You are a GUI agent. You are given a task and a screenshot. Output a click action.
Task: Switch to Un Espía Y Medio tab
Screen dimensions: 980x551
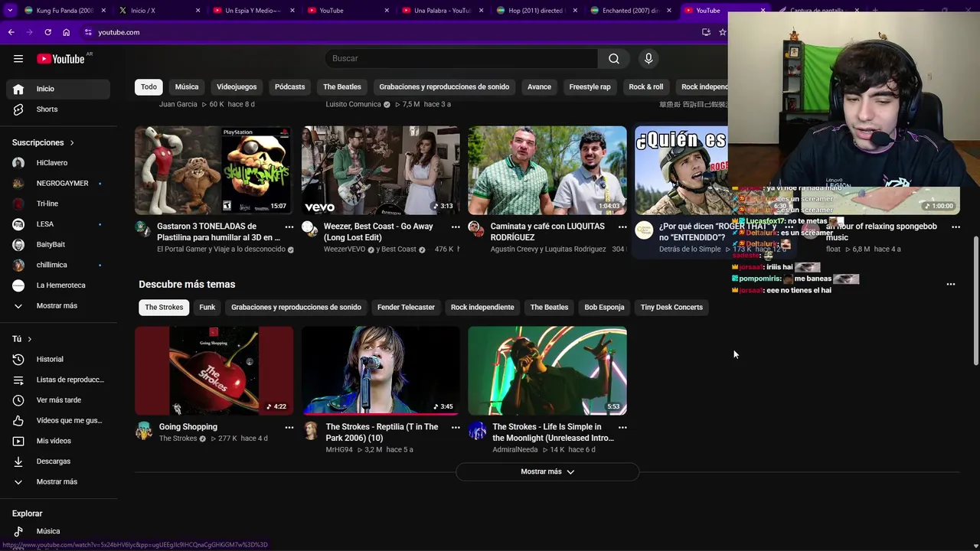(x=253, y=11)
